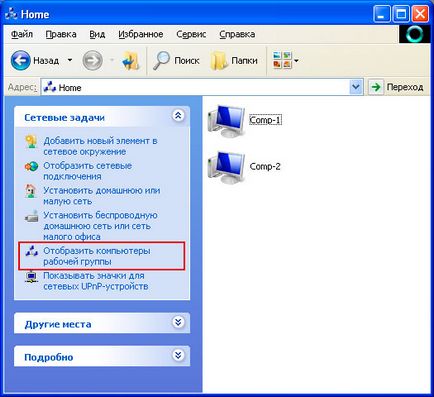Open the Back button history dropdown arrow
This screenshot has height=397, width=434.
tap(70, 60)
